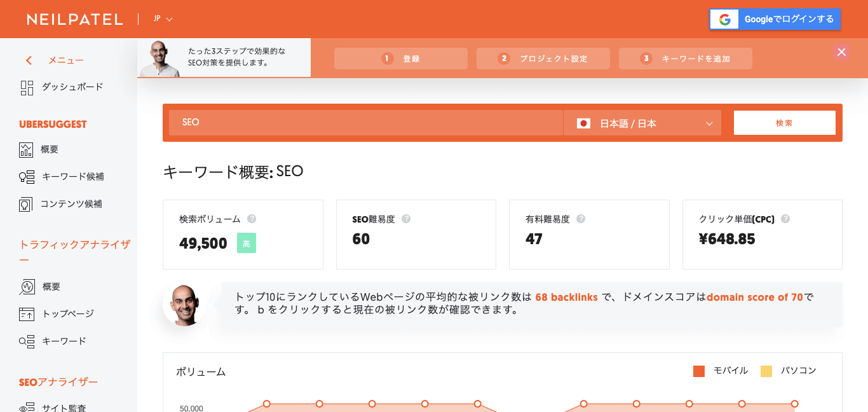Click the サイト監査 eye icon

click(x=27, y=408)
